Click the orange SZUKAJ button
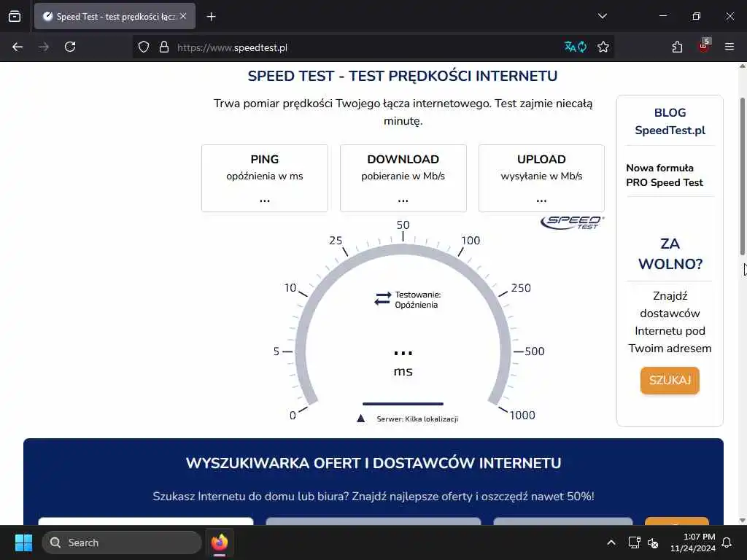Viewport: 747px width, 560px height. [x=670, y=380]
